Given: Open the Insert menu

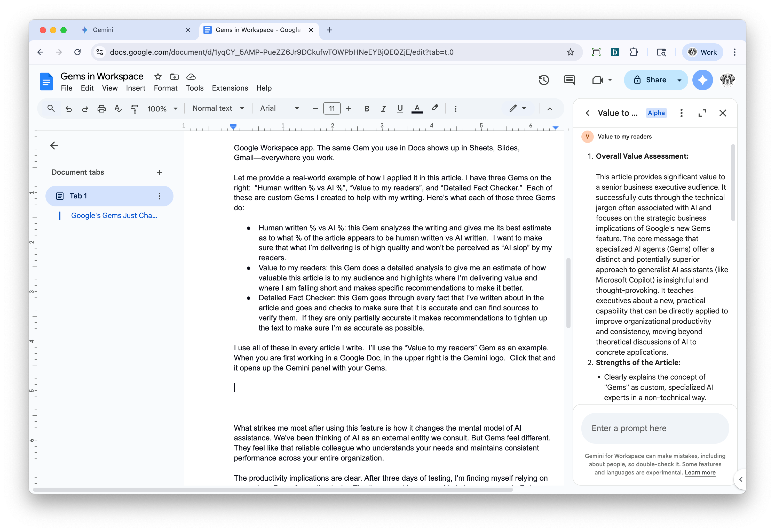Looking at the screenshot, I should click(x=135, y=88).
